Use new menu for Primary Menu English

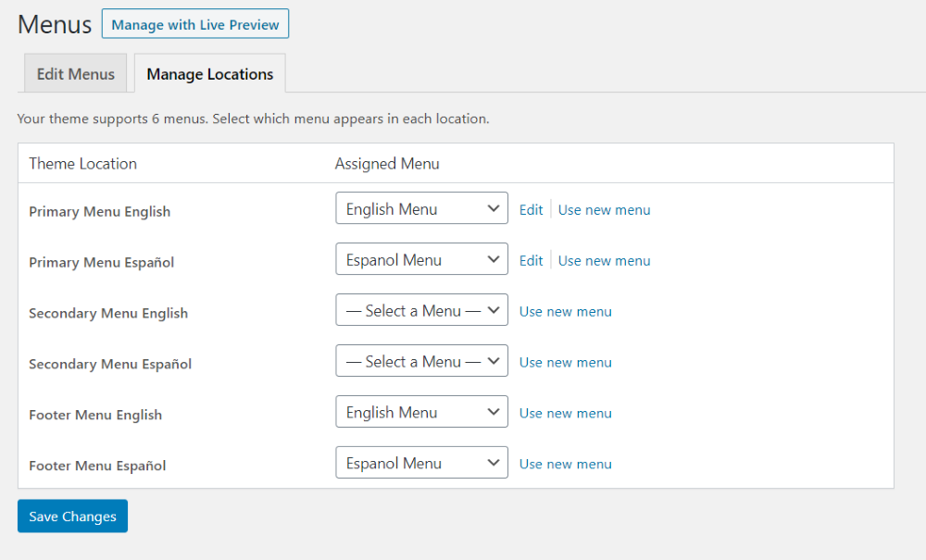tap(604, 210)
